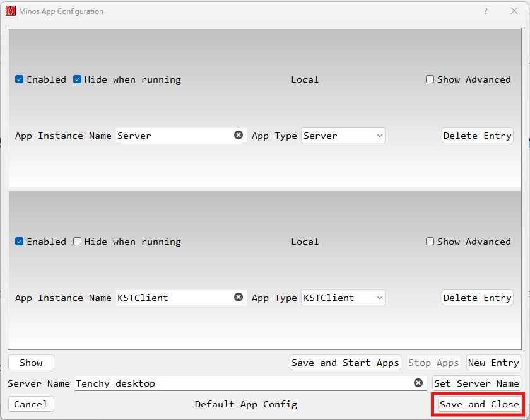Enable Show Advanced for Server entry

[x=430, y=79]
